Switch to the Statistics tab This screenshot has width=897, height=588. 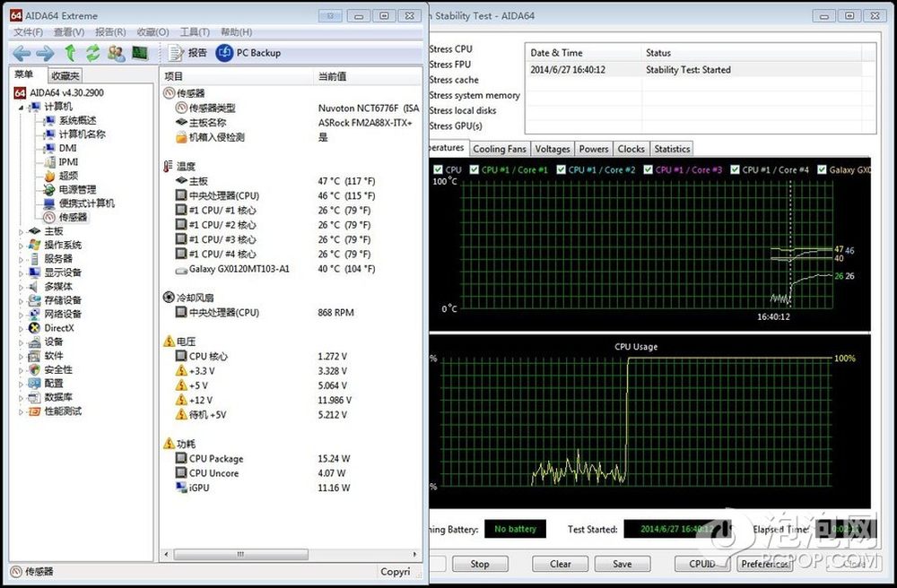672,149
